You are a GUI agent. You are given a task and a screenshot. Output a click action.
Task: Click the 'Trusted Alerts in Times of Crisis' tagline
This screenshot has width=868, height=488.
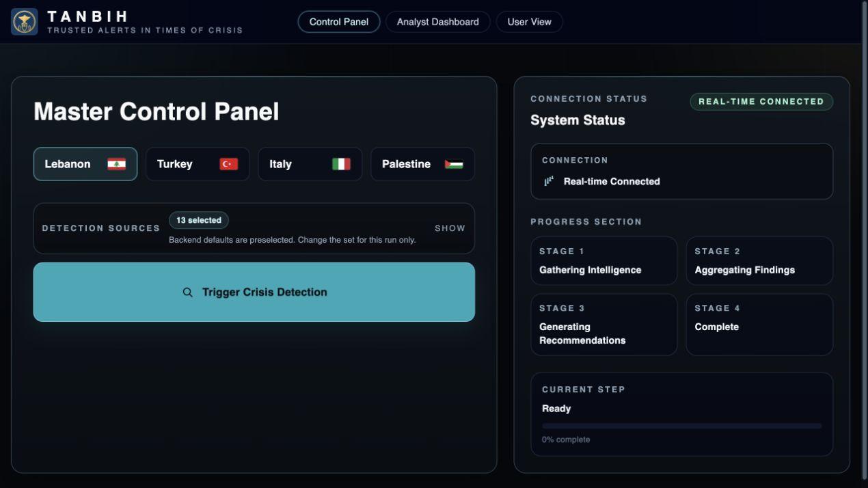[x=145, y=30]
